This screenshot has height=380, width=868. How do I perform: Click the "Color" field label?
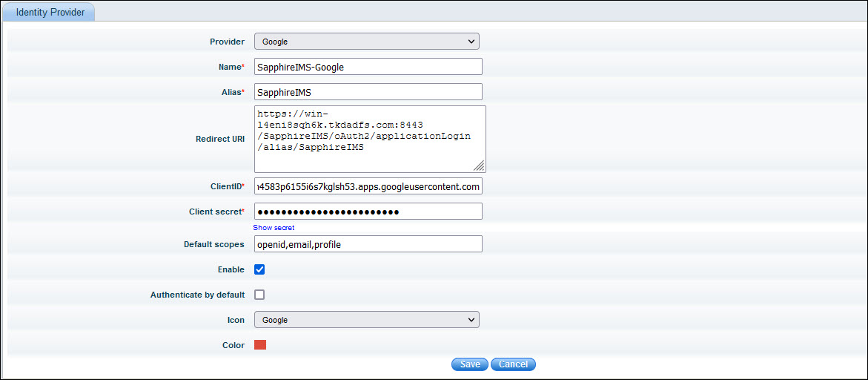[x=233, y=345]
